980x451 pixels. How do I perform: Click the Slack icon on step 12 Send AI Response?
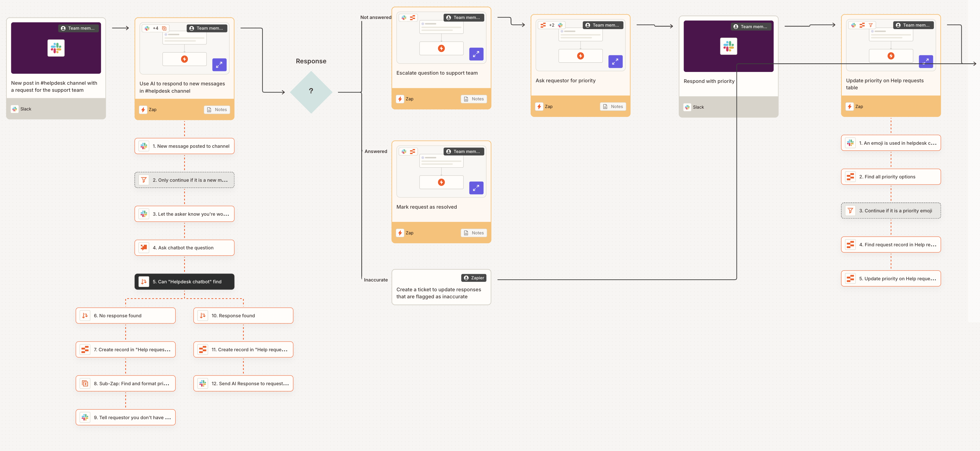click(202, 383)
